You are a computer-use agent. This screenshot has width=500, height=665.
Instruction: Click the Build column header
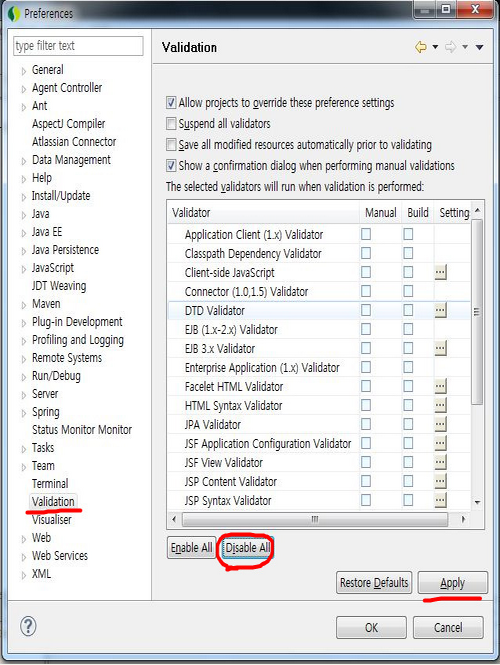pos(418,212)
